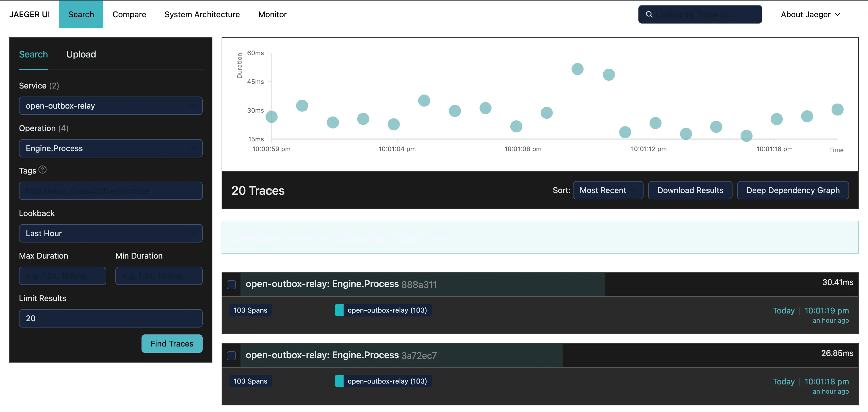Open the Operation dropdown Engine.Process

click(111, 148)
